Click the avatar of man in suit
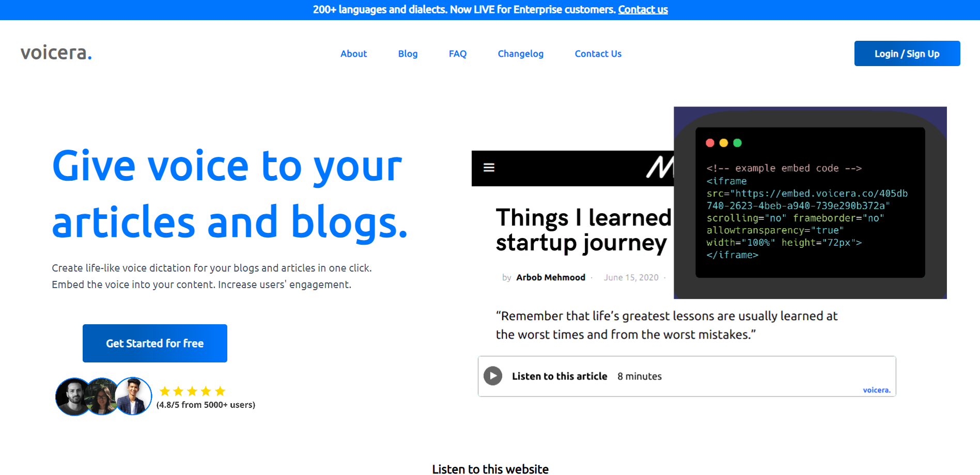This screenshot has width=980, height=475. point(134,396)
